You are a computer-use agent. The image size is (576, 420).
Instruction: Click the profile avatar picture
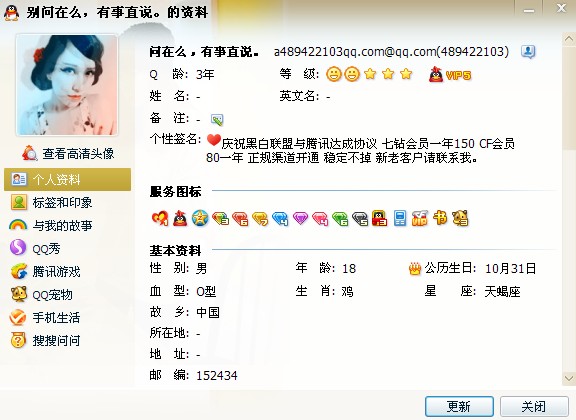pyautogui.click(x=67, y=85)
